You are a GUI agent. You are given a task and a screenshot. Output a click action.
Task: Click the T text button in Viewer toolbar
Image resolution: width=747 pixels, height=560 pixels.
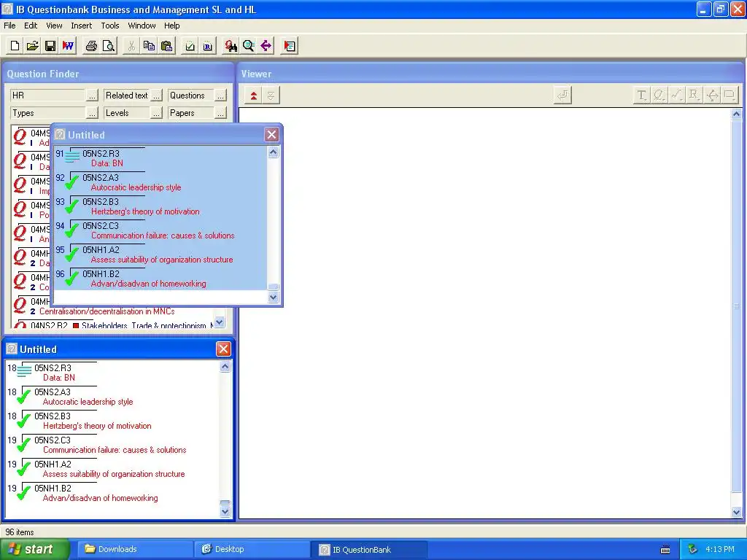[x=642, y=96]
